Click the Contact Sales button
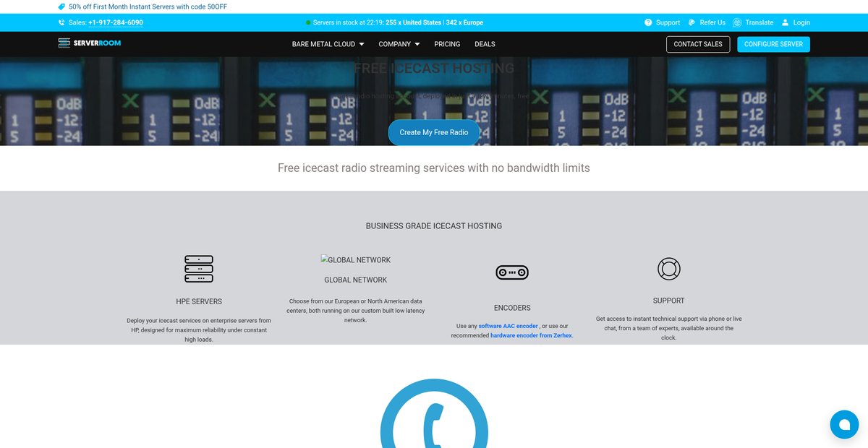The width and height of the screenshot is (868, 448). [x=698, y=44]
